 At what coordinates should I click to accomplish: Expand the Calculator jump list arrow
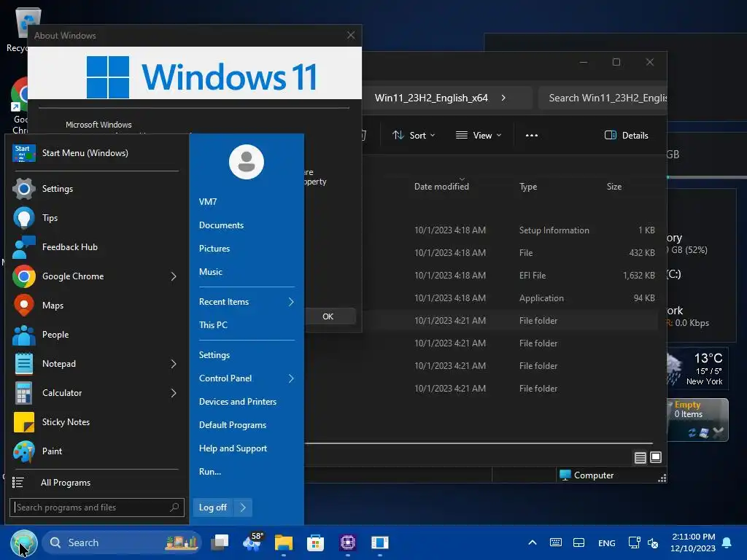point(174,393)
